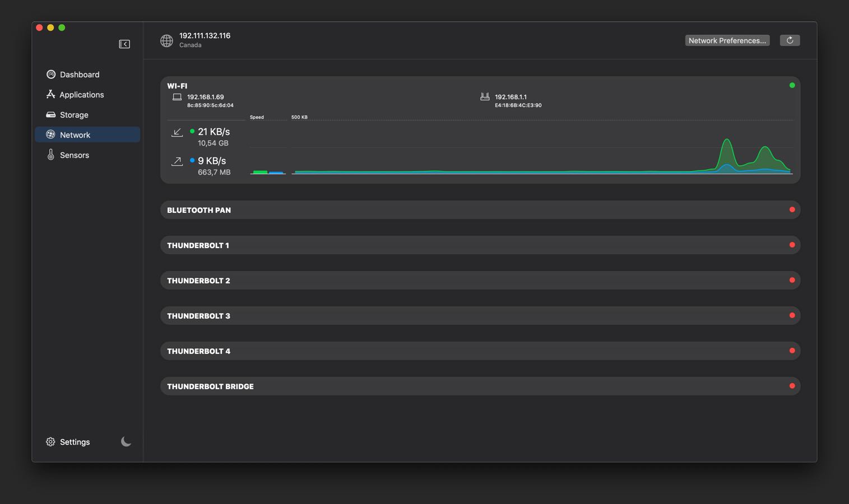This screenshot has height=504, width=849.
Task: Close the window with the red button
Action: [39, 27]
